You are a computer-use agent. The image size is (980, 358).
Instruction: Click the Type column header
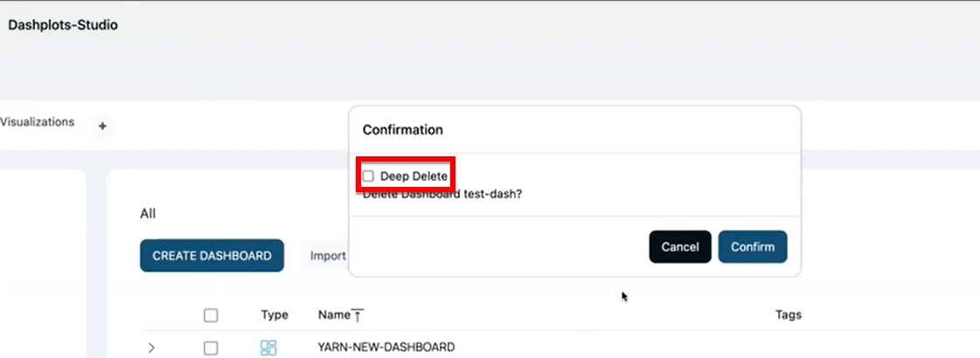coord(275,315)
